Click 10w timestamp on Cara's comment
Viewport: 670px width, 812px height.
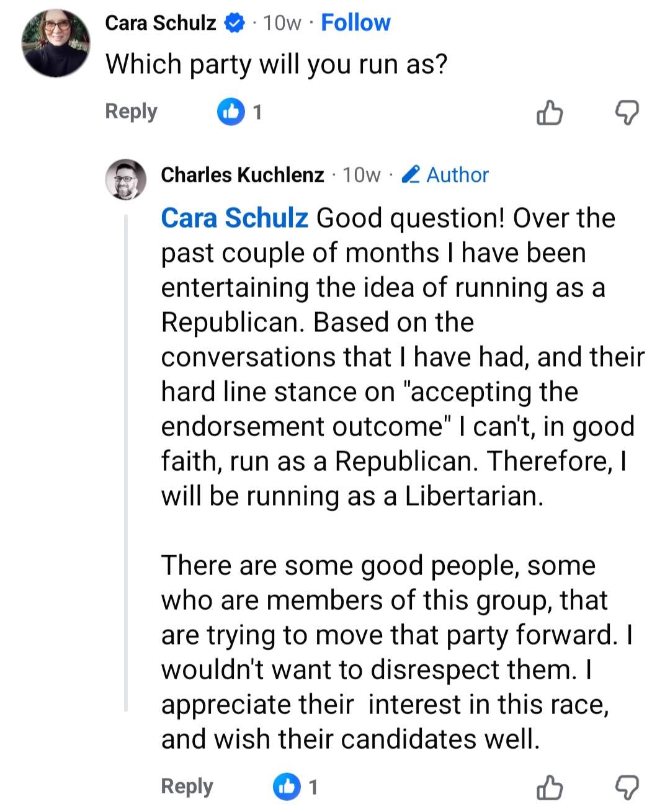282,24
